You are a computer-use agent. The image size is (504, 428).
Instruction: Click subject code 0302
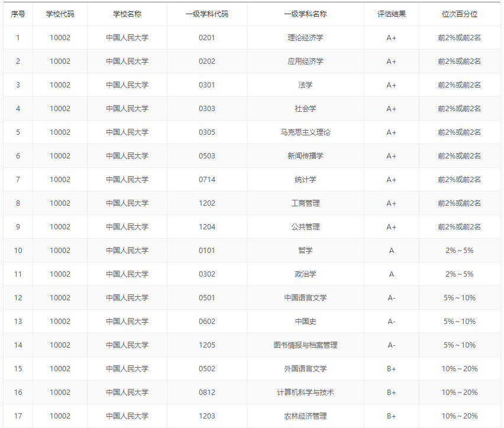coord(207,274)
